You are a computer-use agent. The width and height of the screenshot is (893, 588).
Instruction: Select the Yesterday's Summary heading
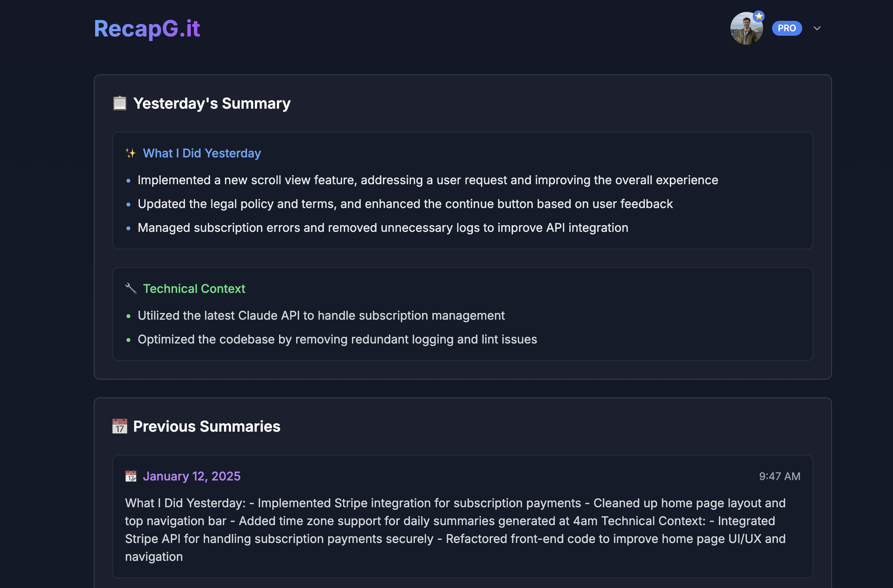tap(212, 103)
